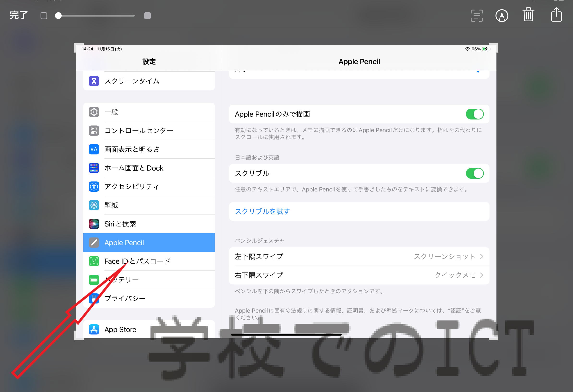Open the share sheet icon
This screenshot has width=573, height=392.
[x=556, y=15]
